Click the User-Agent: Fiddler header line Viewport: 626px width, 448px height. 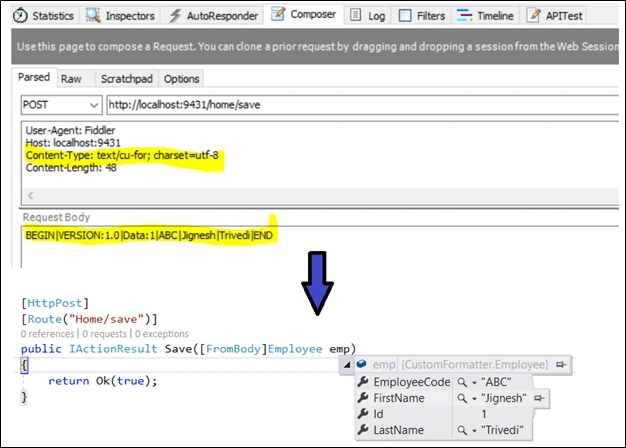tap(70, 130)
